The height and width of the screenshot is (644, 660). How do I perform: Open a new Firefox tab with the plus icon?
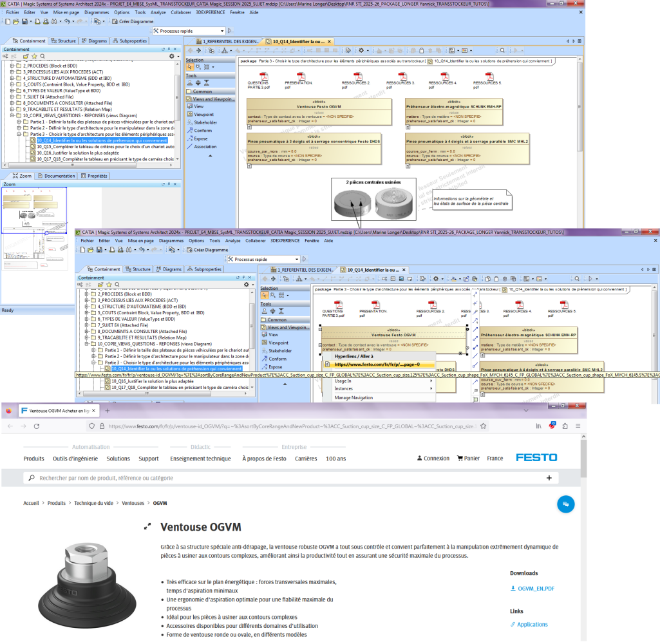[107, 410]
